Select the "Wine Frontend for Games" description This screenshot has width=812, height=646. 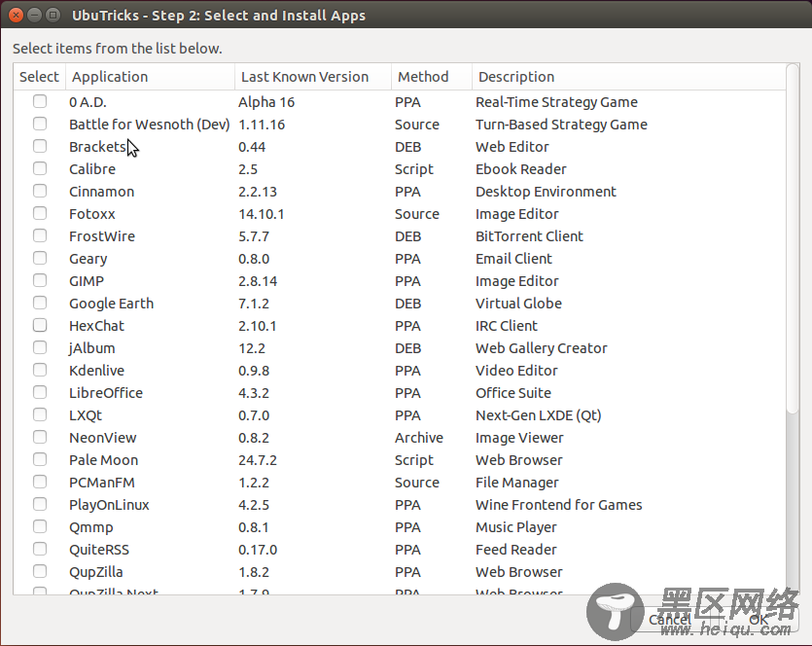(559, 505)
